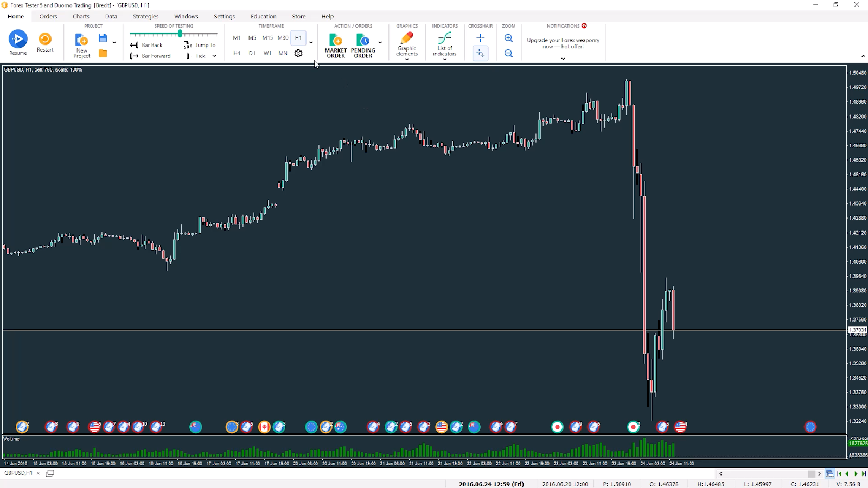Expand the Pending Order dropdown arrow

pos(380,42)
